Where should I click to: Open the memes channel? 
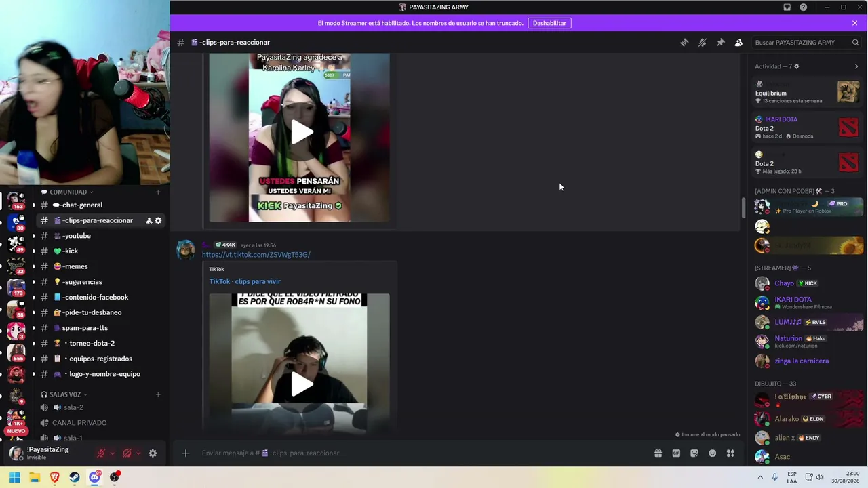click(100, 266)
